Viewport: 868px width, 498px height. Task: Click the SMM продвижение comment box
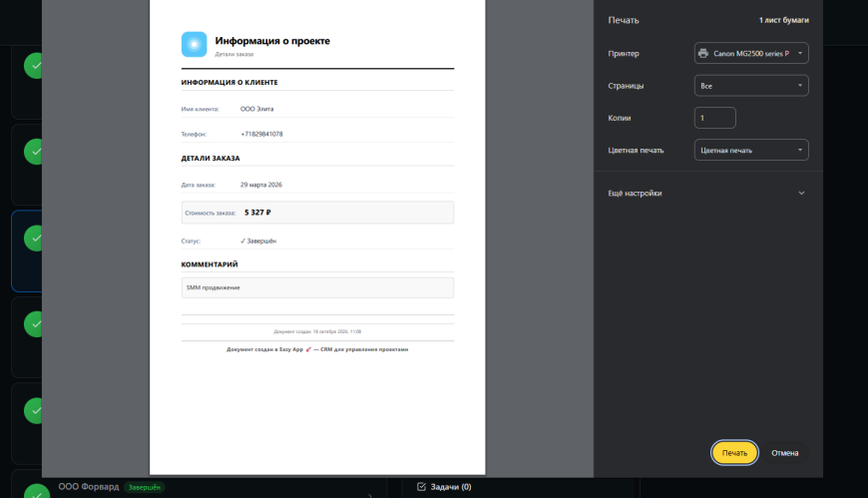[317, 287]
